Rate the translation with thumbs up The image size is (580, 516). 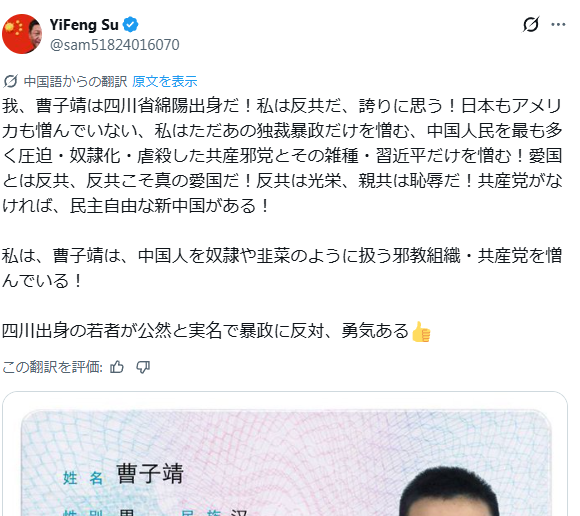117,367
